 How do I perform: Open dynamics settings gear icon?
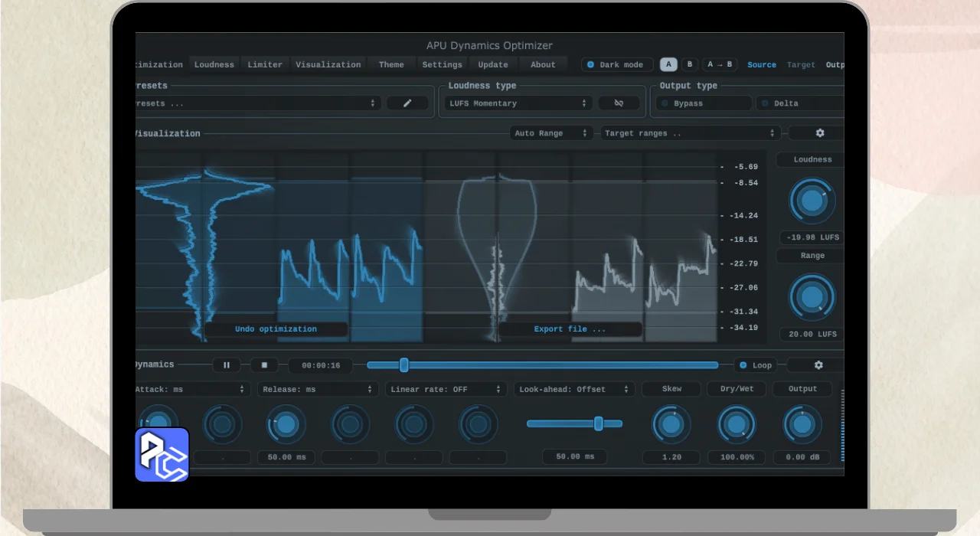tap(818, 365)
